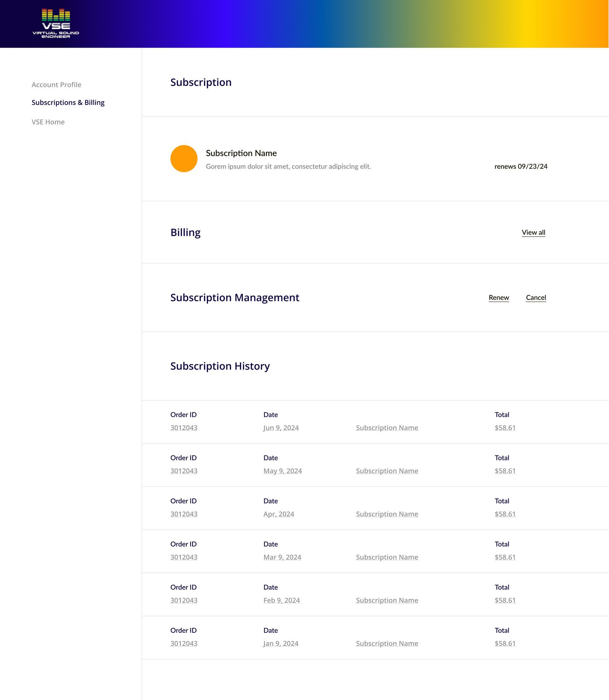The image size is (609, 700).
Task: Click the Renew subscription link
Action: [x=498, y=297]
